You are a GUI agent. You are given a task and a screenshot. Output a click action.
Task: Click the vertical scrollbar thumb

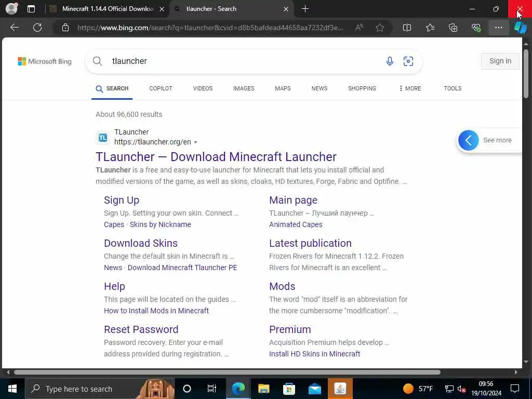click(x=526, y=74)
